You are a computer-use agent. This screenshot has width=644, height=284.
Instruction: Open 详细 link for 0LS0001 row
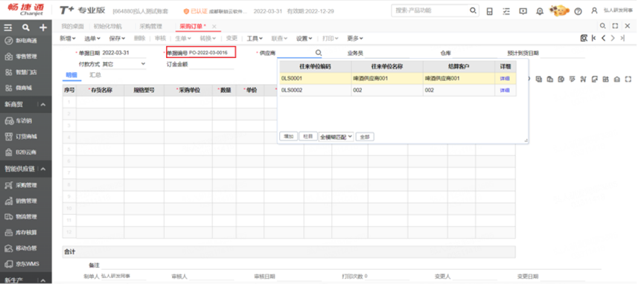(x=505, y=78)
